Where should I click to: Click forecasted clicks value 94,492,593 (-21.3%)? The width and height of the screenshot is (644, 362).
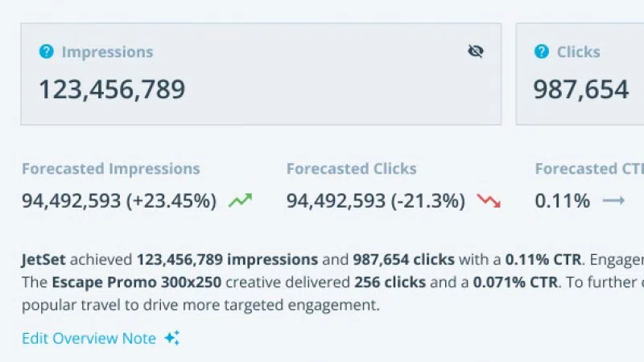pos(375,200)
